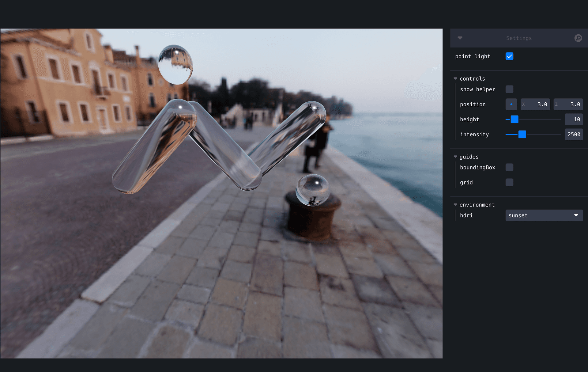Screen dimensions: 588x372
Task: Select the X position input showing 3.0
Action: tap(535, 104)
